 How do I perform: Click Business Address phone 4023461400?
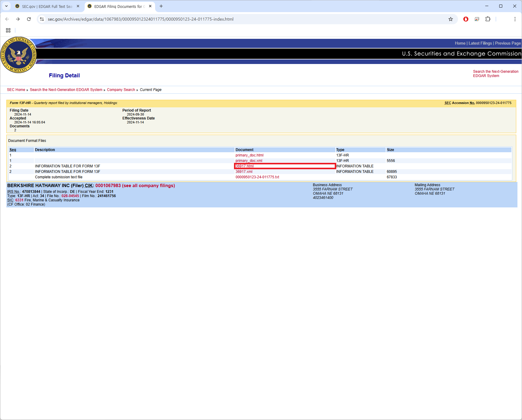[323, 198]
